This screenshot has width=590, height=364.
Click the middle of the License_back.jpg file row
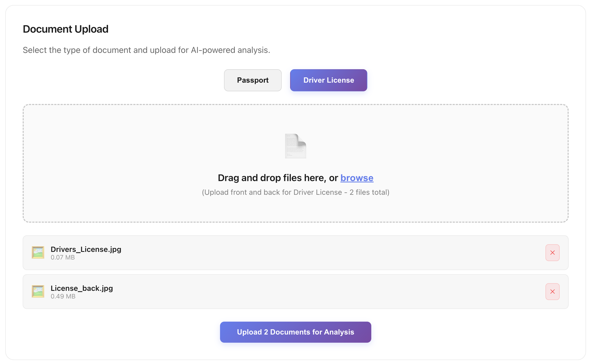tap(295, 292)
